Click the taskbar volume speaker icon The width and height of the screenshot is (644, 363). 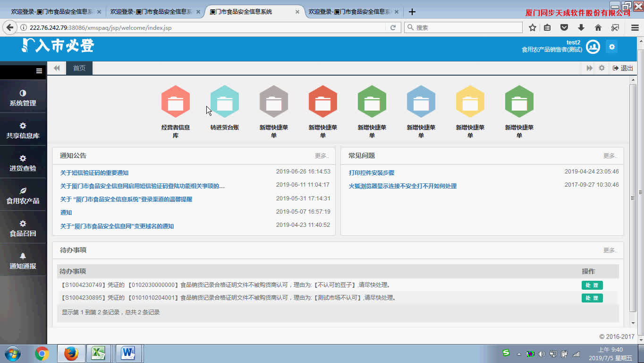click(x=542, y=354)
